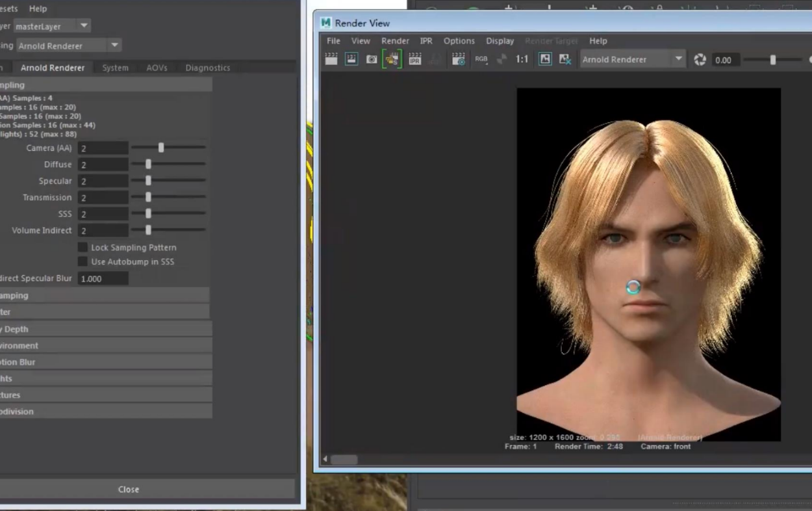Click the exposure aperture icon
Screen dimensions: 812x511
[700, 60]
